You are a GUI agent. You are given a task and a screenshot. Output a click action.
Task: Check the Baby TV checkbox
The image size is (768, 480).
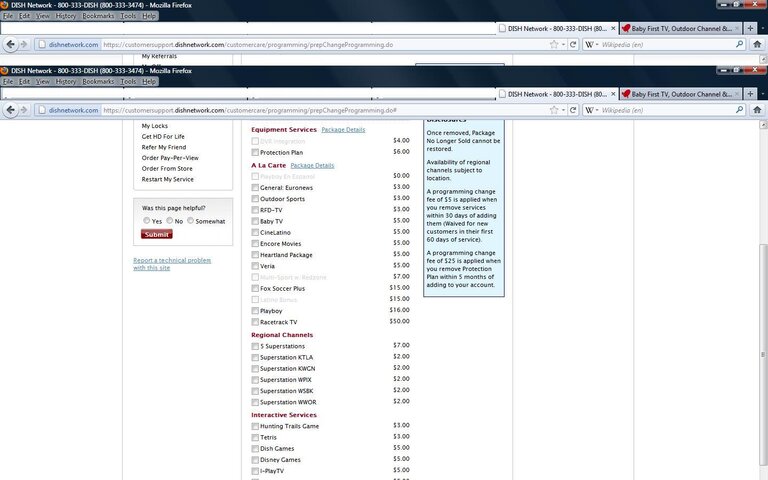[255, 221]
